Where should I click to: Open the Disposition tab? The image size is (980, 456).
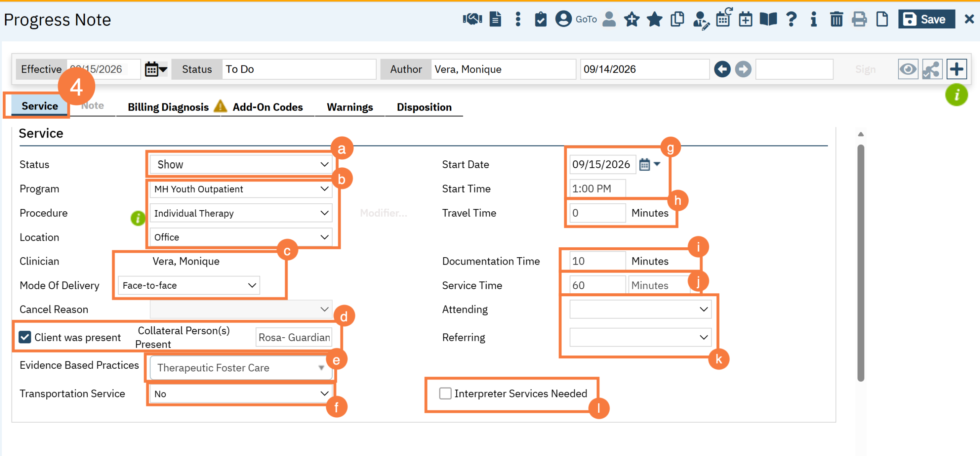(x=424, y=107)
